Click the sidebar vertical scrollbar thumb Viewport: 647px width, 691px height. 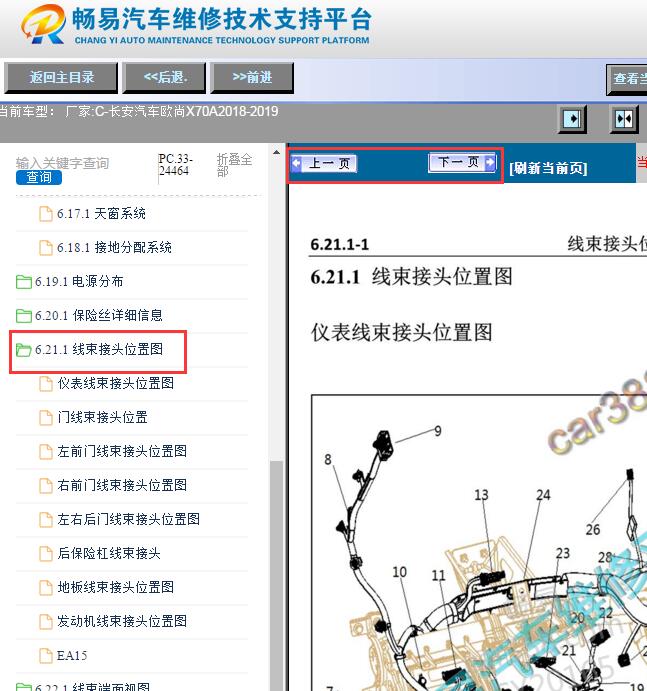[276, 576]
